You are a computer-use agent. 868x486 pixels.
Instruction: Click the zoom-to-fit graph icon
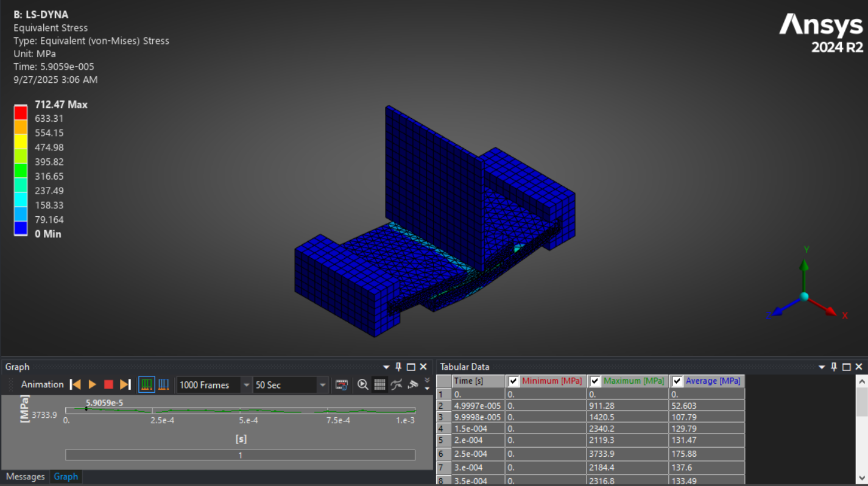[x=363, y=384]
